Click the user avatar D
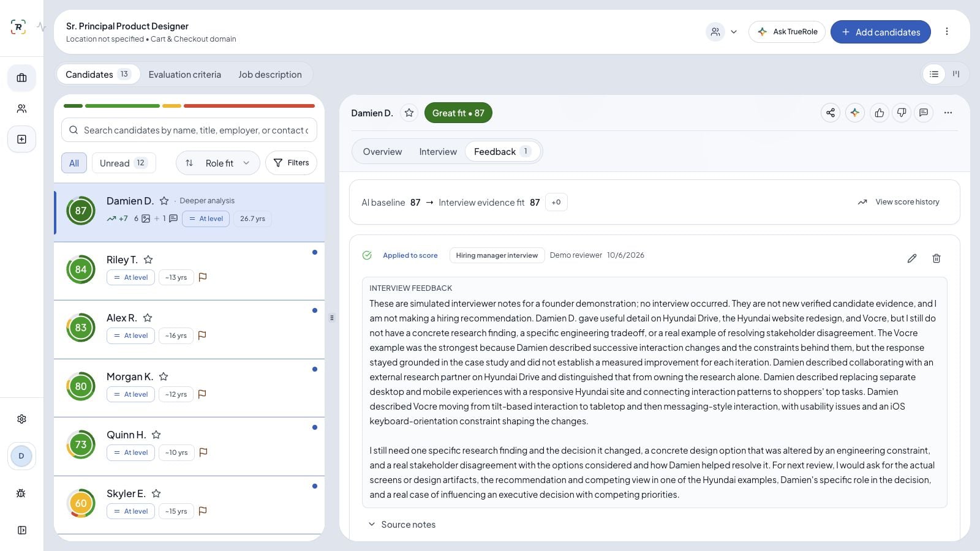Screen dimensions: 980x551 pyautogui.click(x=21, y=456)
